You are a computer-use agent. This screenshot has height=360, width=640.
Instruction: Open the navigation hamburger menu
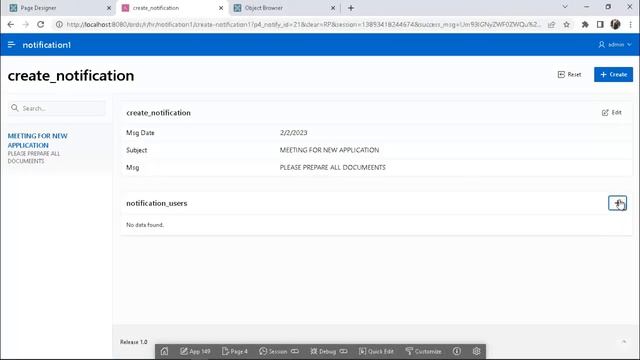11,44
